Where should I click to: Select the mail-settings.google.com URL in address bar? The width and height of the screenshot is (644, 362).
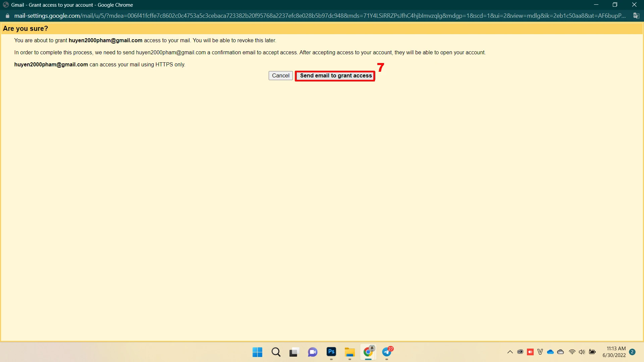coord(320,16)
